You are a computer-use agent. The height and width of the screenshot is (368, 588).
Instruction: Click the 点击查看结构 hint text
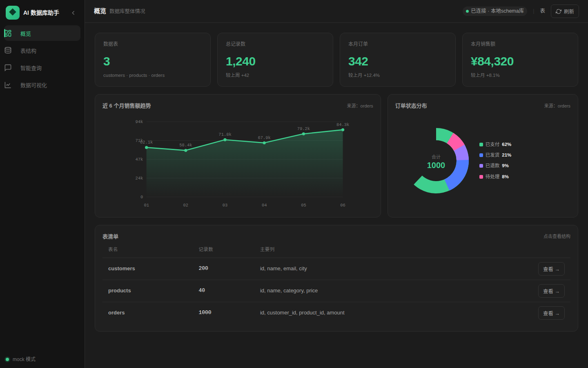(x=557, y=236)
